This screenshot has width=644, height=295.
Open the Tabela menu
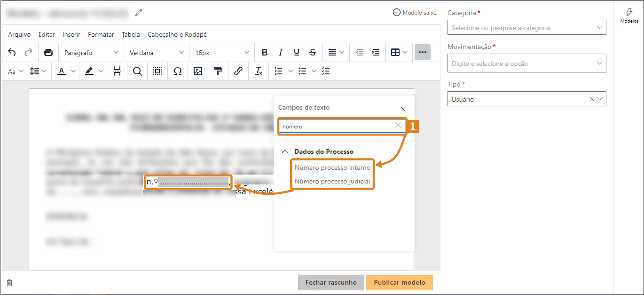click(x=131, y=34)
